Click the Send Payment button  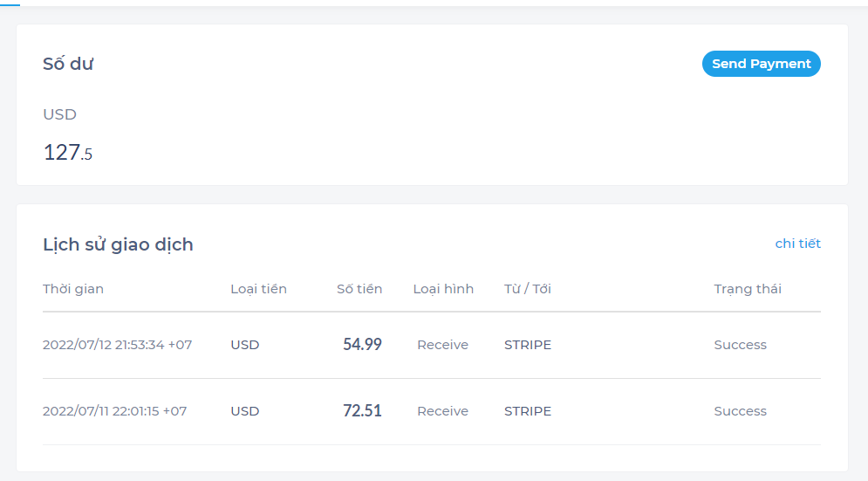(761, 64)
